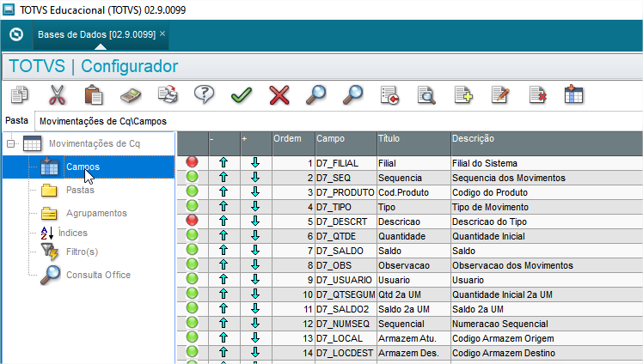Click the Título column header
The image size is (643, 364).
point(413,143)
